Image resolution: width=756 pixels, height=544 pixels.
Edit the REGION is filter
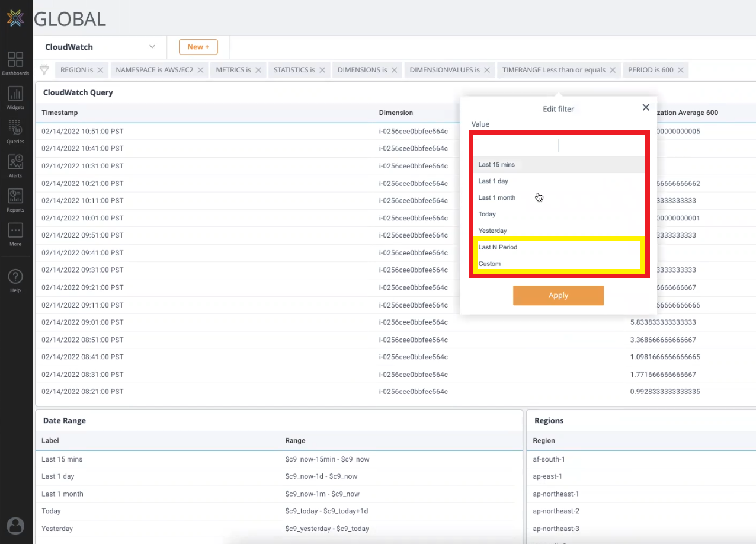click(x=76, y=70)
